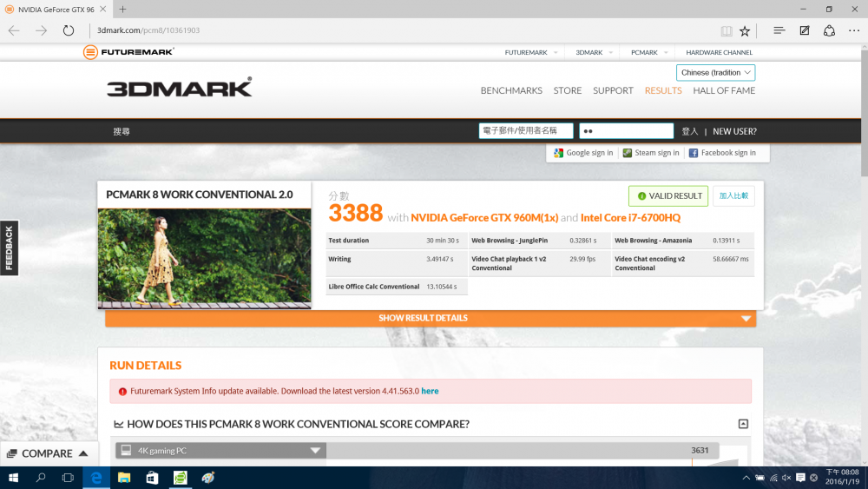This screenshot has height=489, width=868.
Task: Open Edge more actions ellipsis menu
Action: click(x=854, y=30)
